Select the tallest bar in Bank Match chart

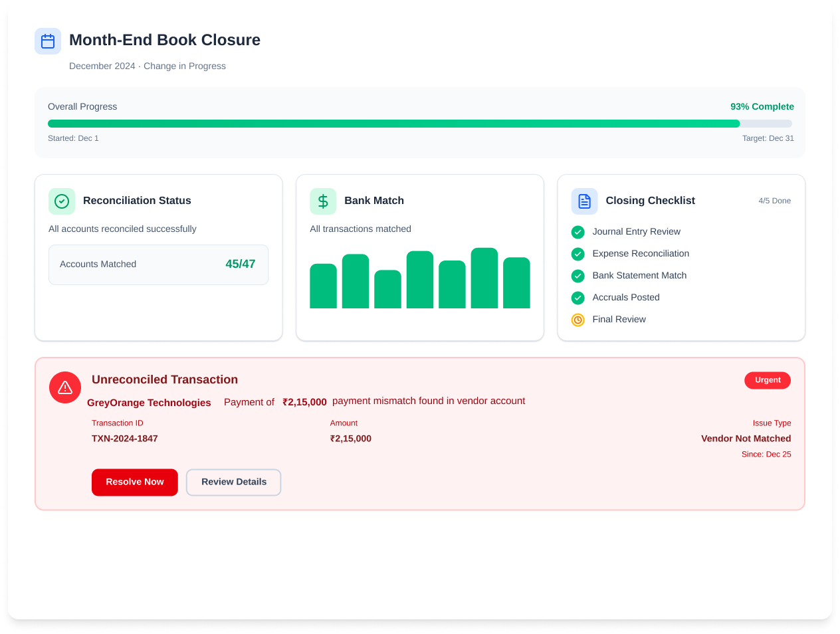click(484, 278)
